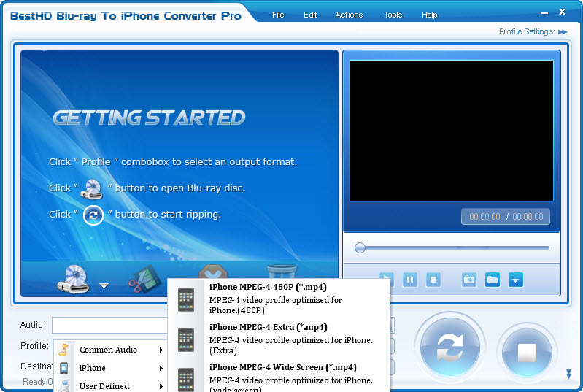Click the iPhone device icon in profile menu

64,368
